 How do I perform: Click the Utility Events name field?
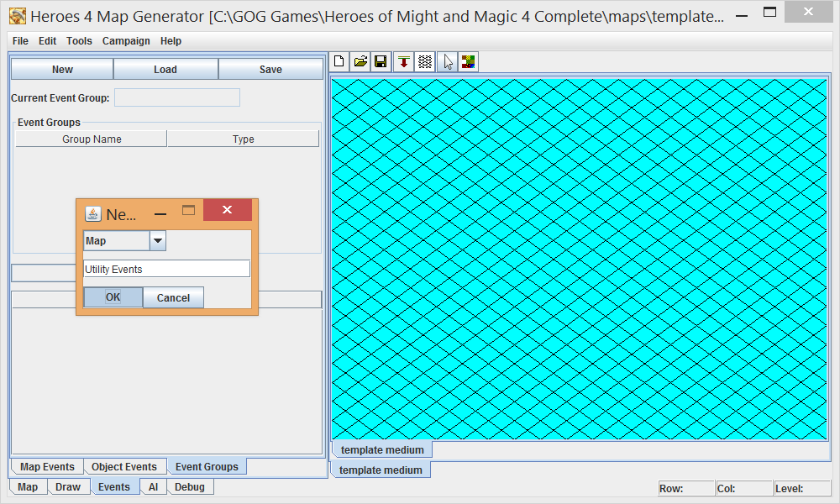[x=167, y=269]
